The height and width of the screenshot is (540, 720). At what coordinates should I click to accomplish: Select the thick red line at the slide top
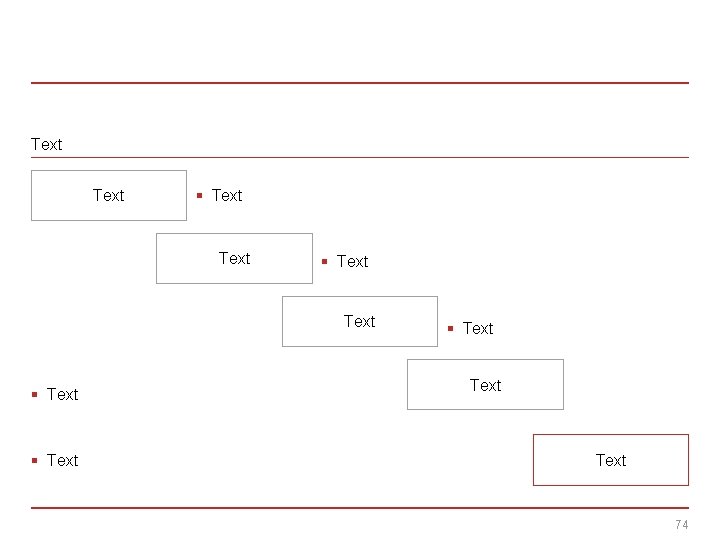click(x=360, y=83)
